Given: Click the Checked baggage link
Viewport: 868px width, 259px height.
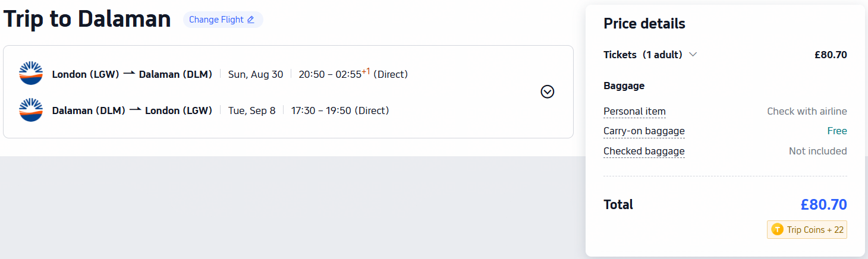Looking at the screenshot, I should point(644,151).
